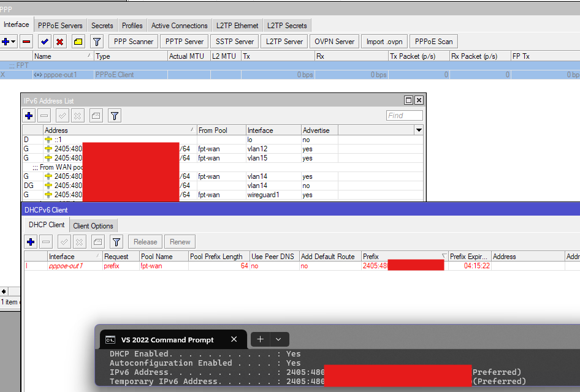Open the add new PPP interface menu
This screenshot has width=580, height=392.
coord(6,41)
